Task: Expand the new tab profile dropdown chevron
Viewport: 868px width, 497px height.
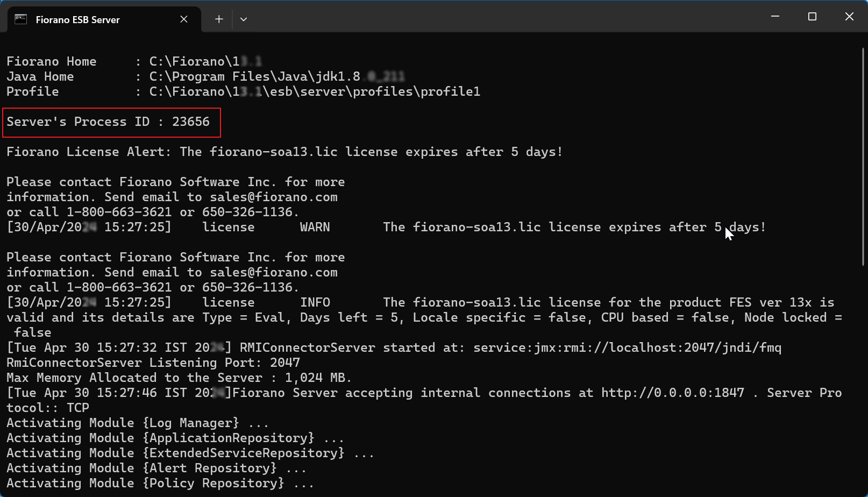Action: click(x=244, y=19)
